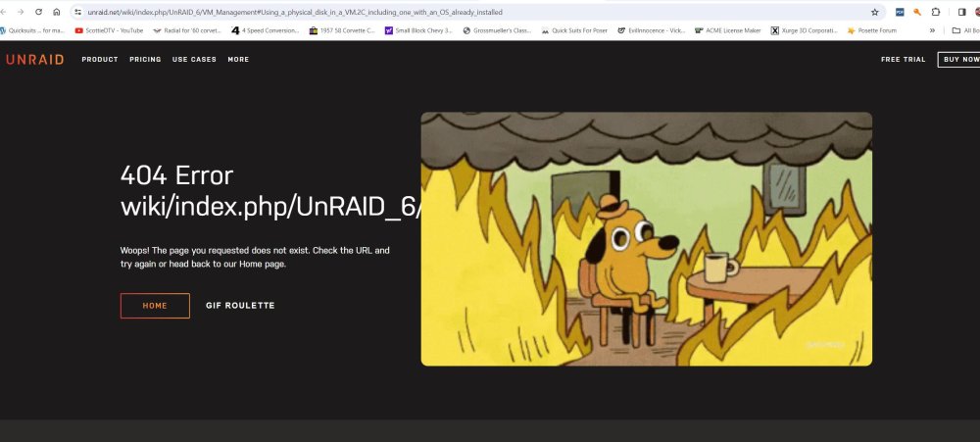The width and height of the screenshot is (980, 442).
Task: Expand the hidden bookmarks chevron
Action: click(932, 30)
